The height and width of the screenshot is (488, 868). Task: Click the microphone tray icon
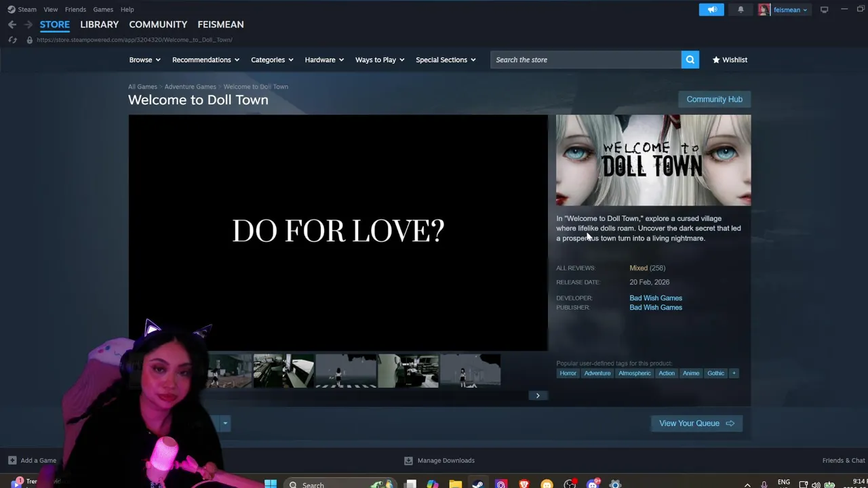coord(764,485)
